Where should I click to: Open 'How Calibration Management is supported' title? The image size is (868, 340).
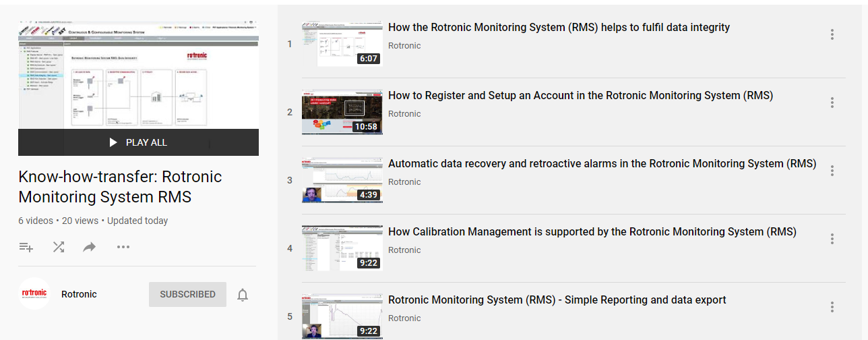coord(592,232)
